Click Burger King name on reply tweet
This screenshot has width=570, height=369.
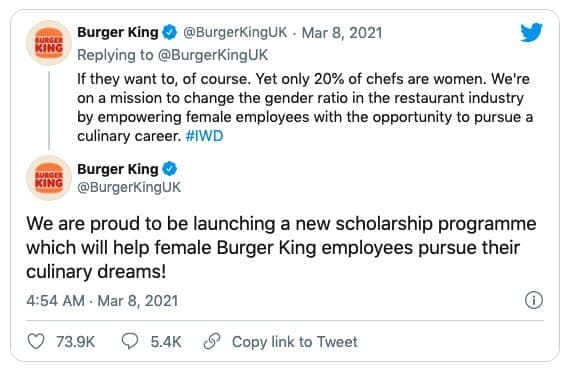[x=118, y=32]
